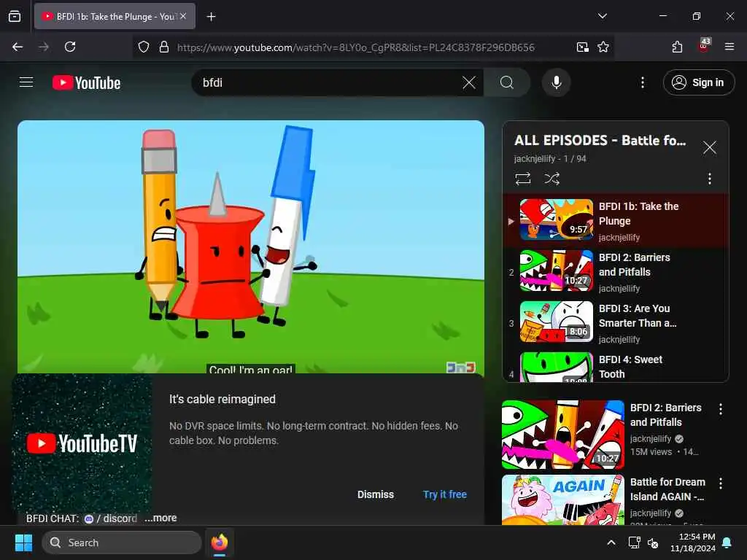Search with your voice microphone
The height and width of the screenshot is (560, 747).
click(x=556, y=83)
